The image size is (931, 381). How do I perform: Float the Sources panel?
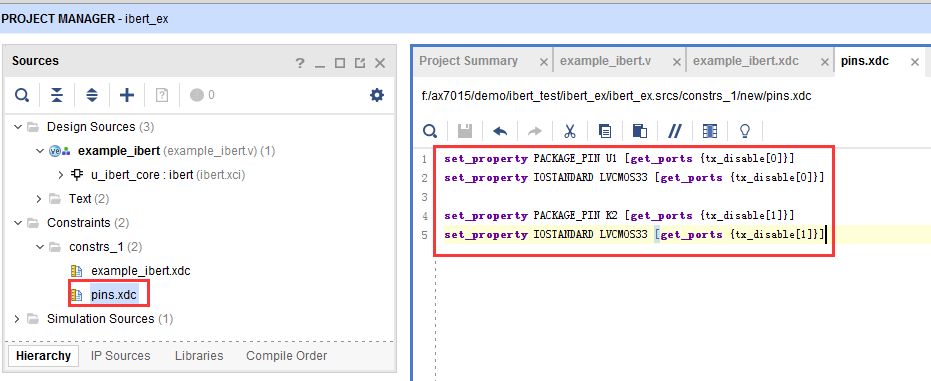(x=360, y=64)
